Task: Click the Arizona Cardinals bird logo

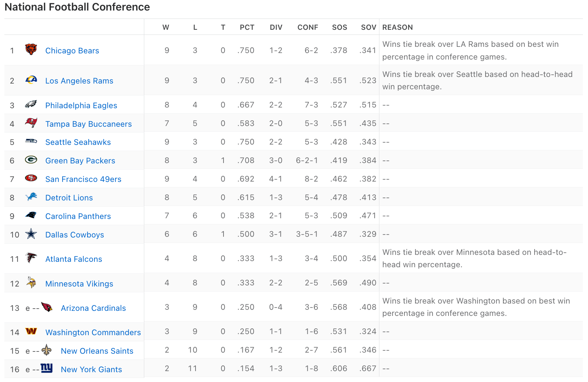Action: (47, 307)
